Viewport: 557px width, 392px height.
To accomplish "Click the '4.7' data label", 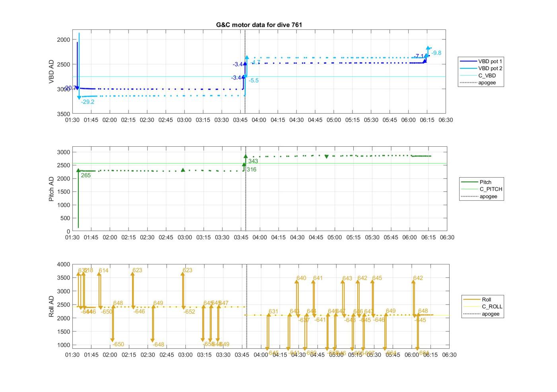I will coord(256,62).
